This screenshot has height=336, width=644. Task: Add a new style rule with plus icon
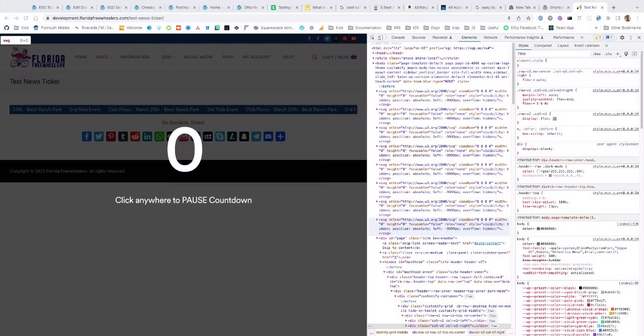click(x=618, y=54)
